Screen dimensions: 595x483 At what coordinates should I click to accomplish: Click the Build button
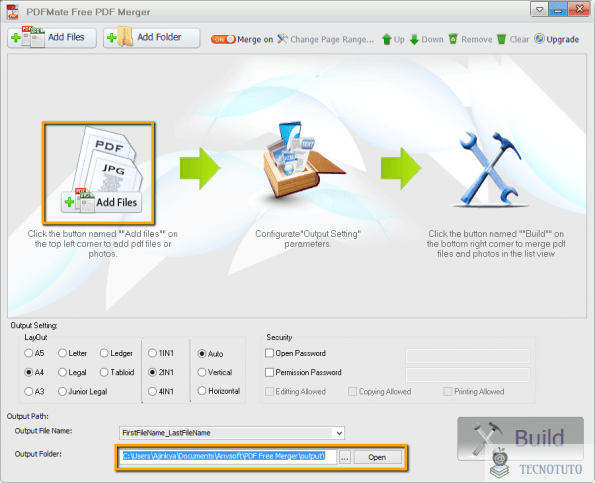[x=520, y=438]
